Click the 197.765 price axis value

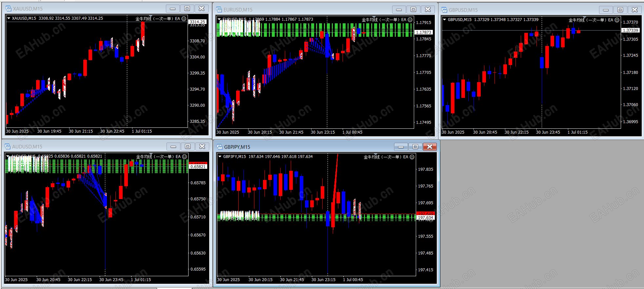(426, 186)
